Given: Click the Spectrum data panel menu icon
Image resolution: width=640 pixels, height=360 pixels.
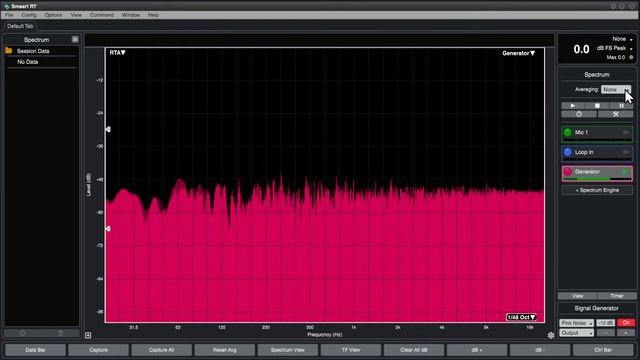Looking at the screenshot, I should coord(75,39).
